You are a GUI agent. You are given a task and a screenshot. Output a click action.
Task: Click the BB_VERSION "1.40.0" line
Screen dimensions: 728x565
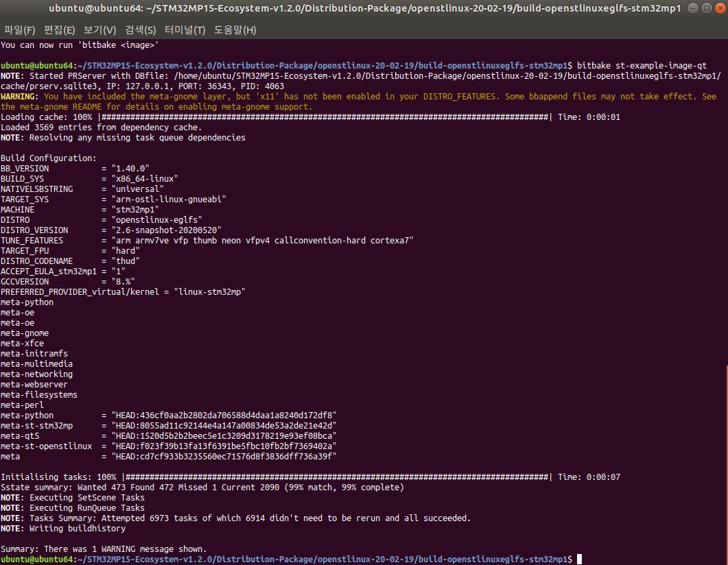[x=75, y=169]
